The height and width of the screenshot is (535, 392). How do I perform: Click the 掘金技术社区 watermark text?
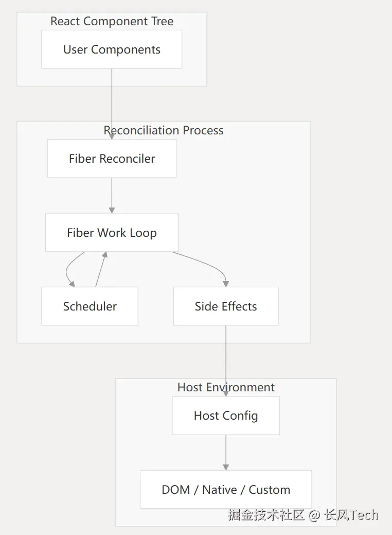pos(266,515)
